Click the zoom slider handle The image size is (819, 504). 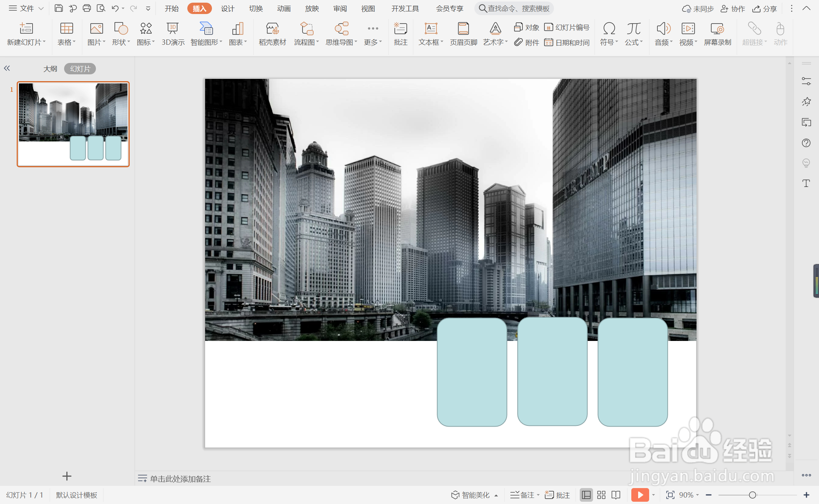753,495
